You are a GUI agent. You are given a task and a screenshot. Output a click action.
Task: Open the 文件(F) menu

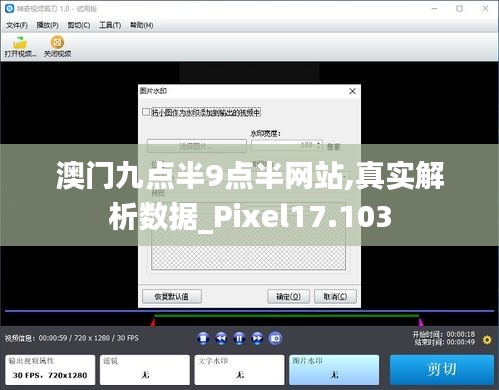coord(17,25)
